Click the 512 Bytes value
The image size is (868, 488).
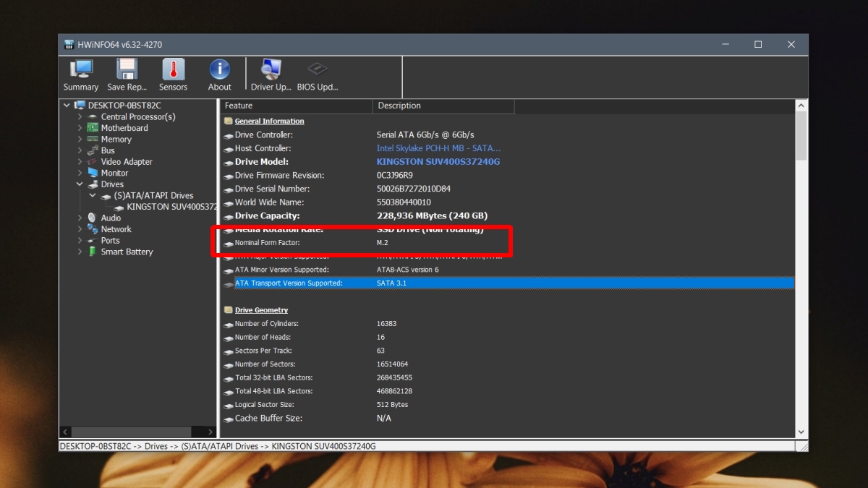pos(392,405)
